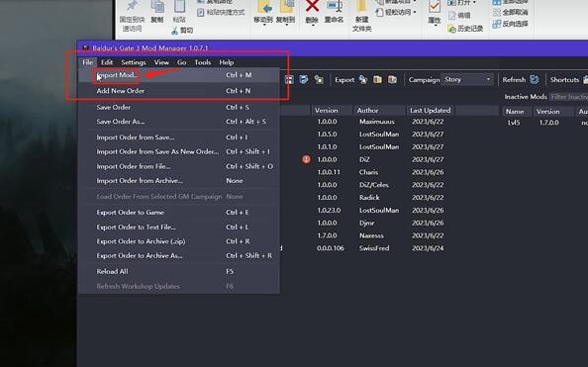
Task: Open the Campaign Story dropdown
Action: click(466, 79)
